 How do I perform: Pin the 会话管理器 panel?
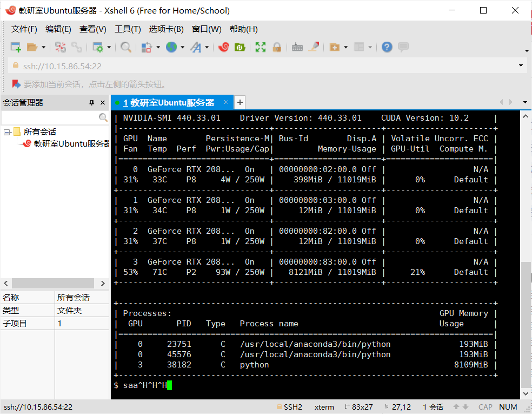[91, 102]
